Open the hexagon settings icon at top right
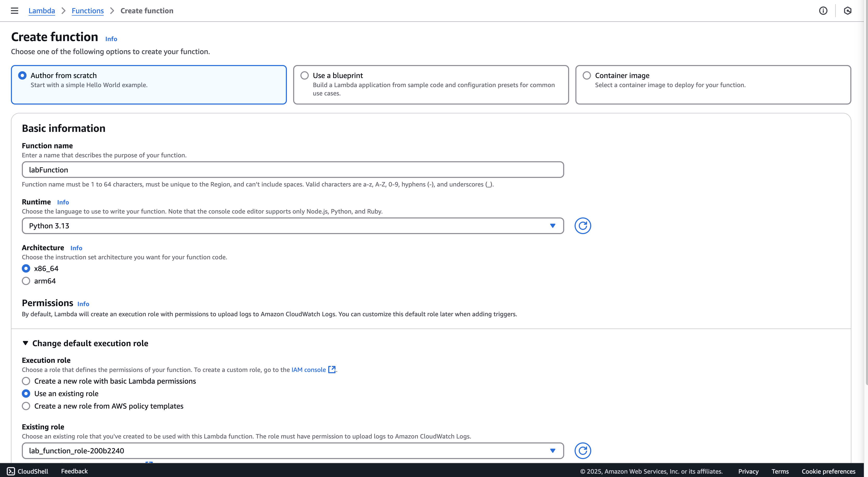Screen dimensions: 868x477 848,11
